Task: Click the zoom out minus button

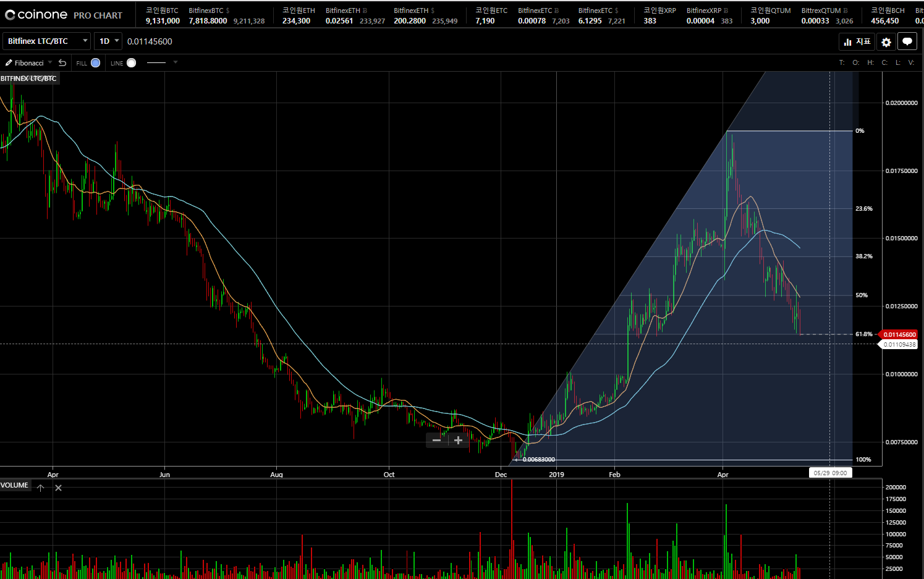Action: (x=436, y=440)
